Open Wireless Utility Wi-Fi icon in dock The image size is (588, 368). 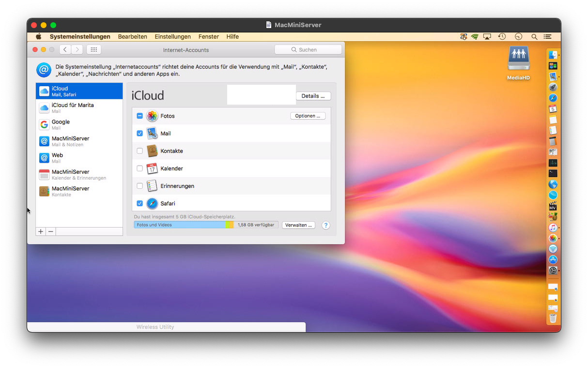click(x=553, y=249)
